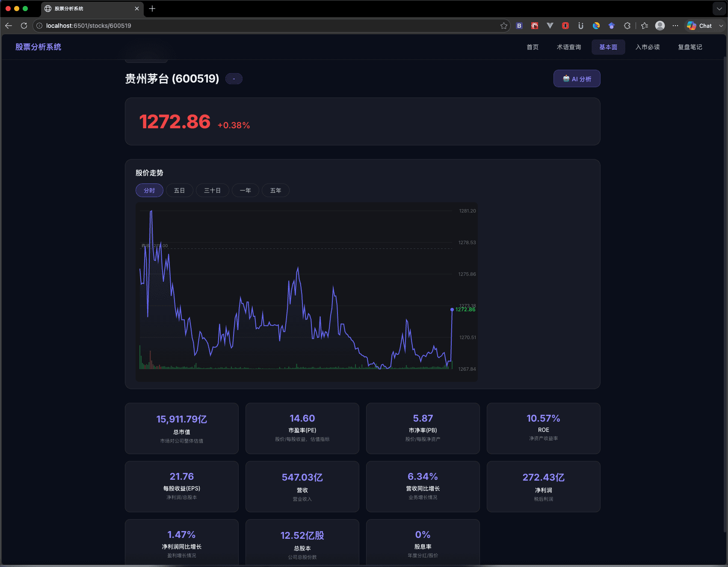This screenshot has height=567, width=728.
Task: Switch the chart to 五日
Action: (180, 190)
